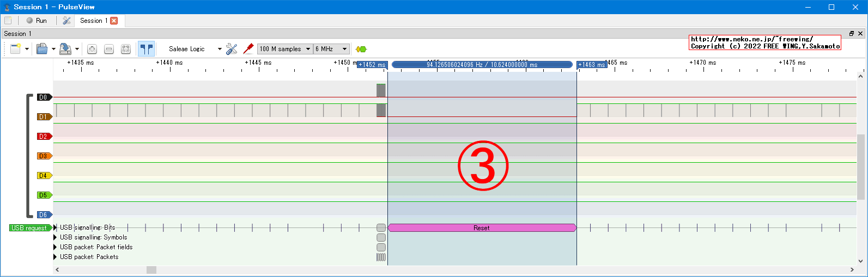
Task: Close the Session 1 tab
Action: (x=114, y=21)
